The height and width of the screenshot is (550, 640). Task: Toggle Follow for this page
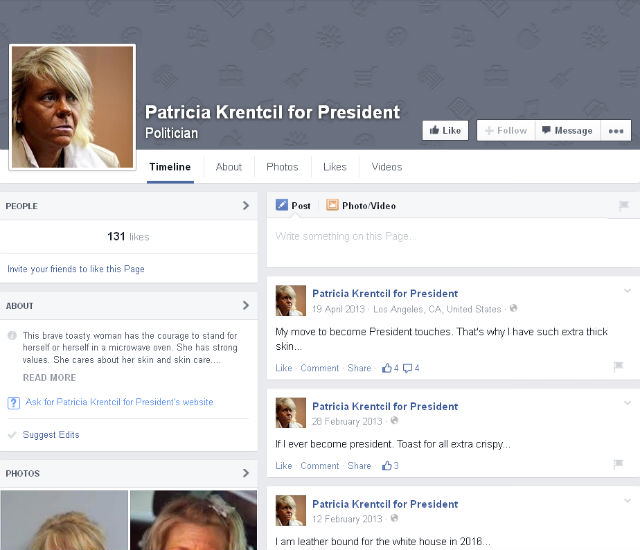click(x=504, y=131)
